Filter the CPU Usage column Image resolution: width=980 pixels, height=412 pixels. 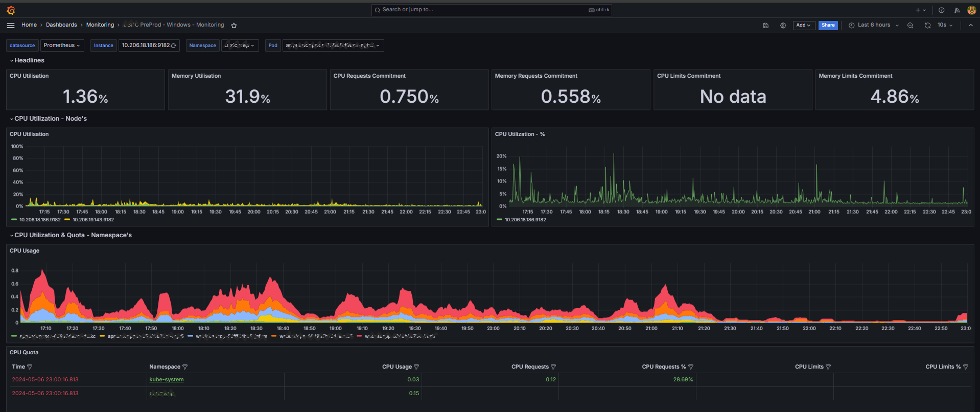416,367
